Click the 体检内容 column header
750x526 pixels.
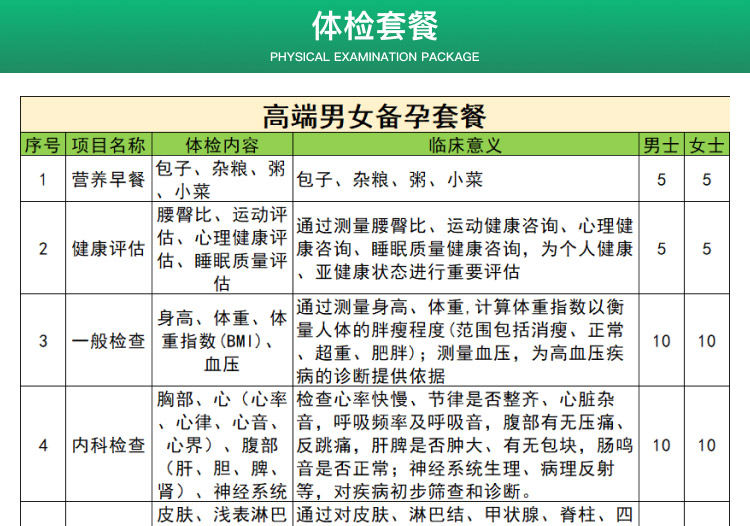tap(222, 145)
